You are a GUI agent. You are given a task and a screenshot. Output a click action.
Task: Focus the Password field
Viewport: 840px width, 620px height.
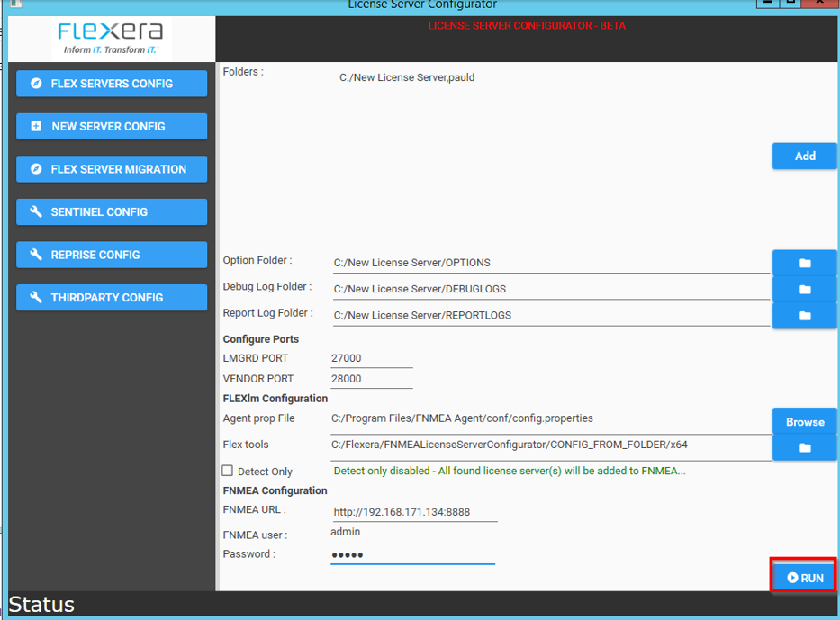tap(412, 554)
